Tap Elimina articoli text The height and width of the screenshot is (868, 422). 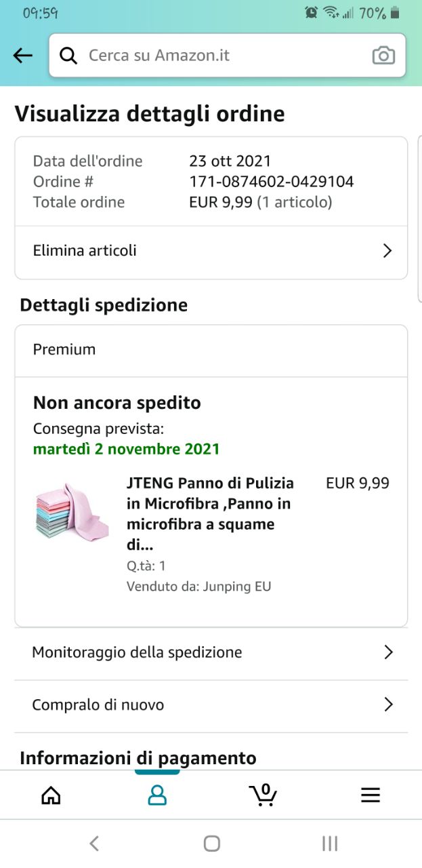pyautogui.click(x=85, y=251)
